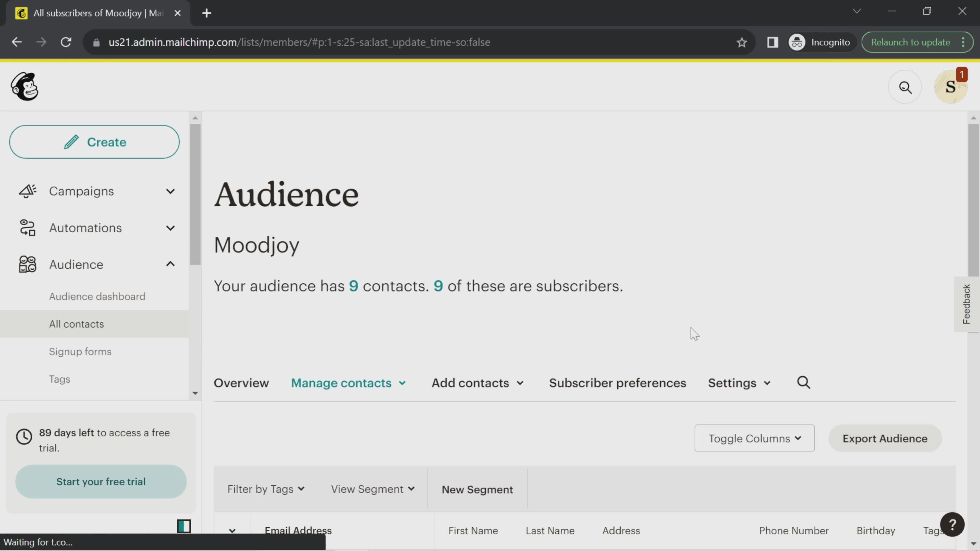Select the Audience section icon
This screenshot has width=980, height=551.
click(27, 264)
